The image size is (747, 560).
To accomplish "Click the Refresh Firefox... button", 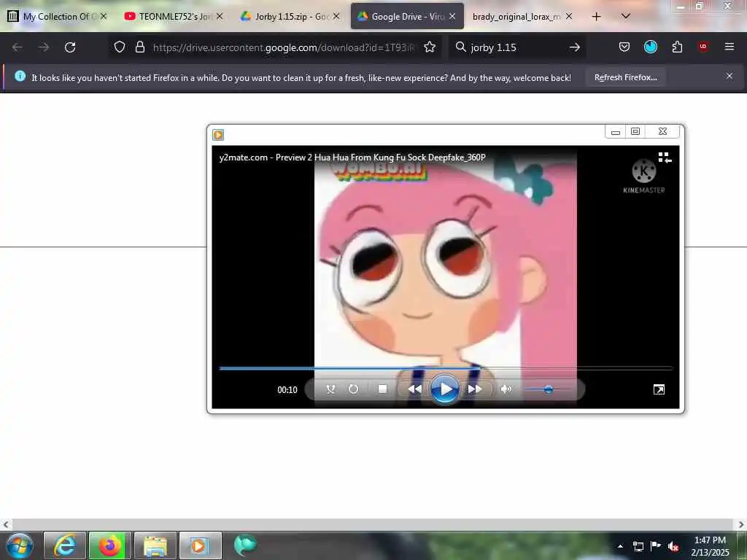I will click(625, 77).
